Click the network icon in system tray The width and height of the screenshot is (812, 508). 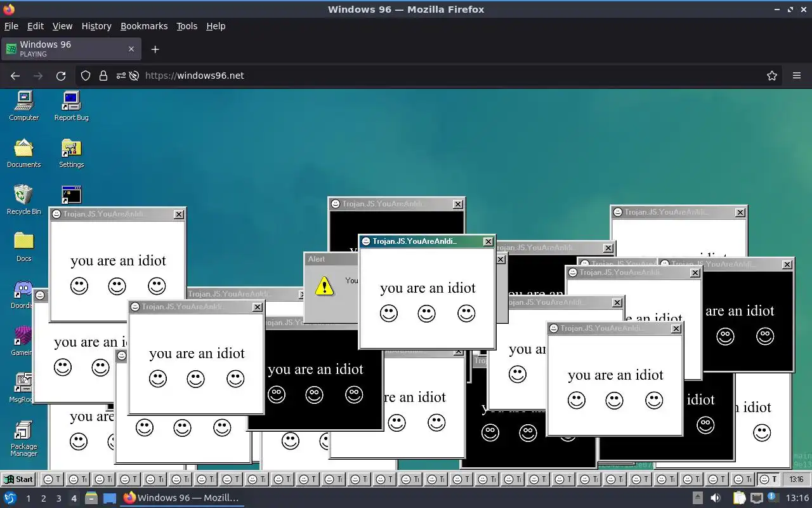[757, 498]
